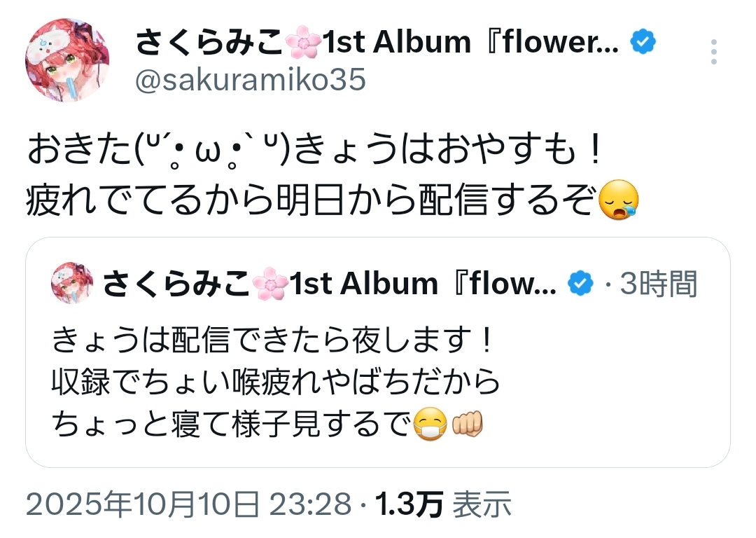Image resolution: width=756 pixels, height=538 pixels.
Task: Click the verified badge in the quoted tweet header
Action: tap(580, 284)
